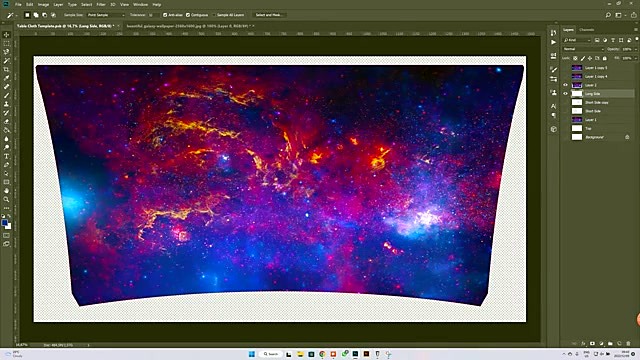Select the Magic Wand tool in the toolbox
Screen dimensions: 640x360
click(6, 60)
